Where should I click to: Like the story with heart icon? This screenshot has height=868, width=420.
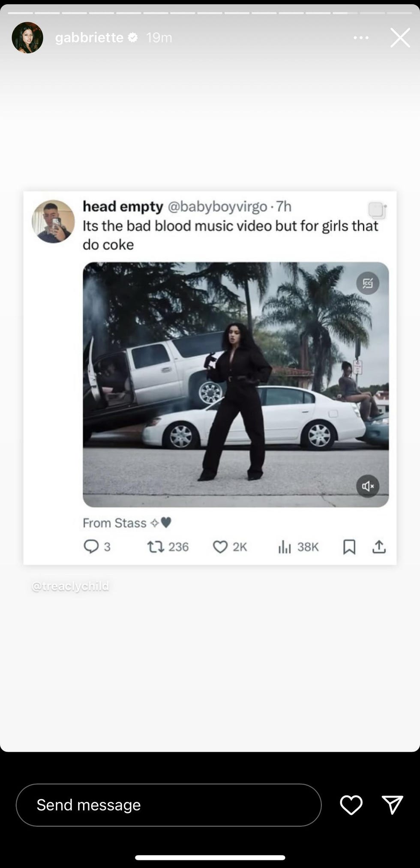[351, 805]
